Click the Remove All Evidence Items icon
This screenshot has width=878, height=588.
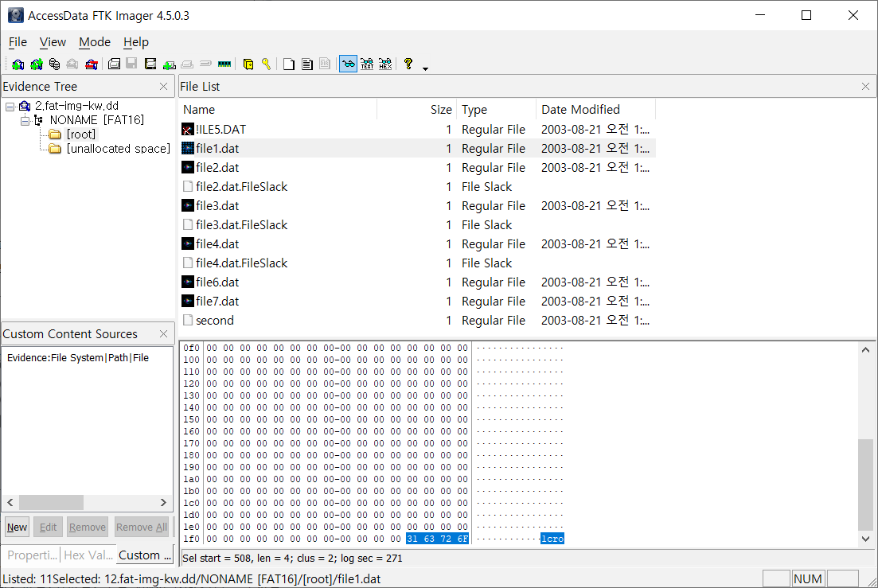[92, 64]
